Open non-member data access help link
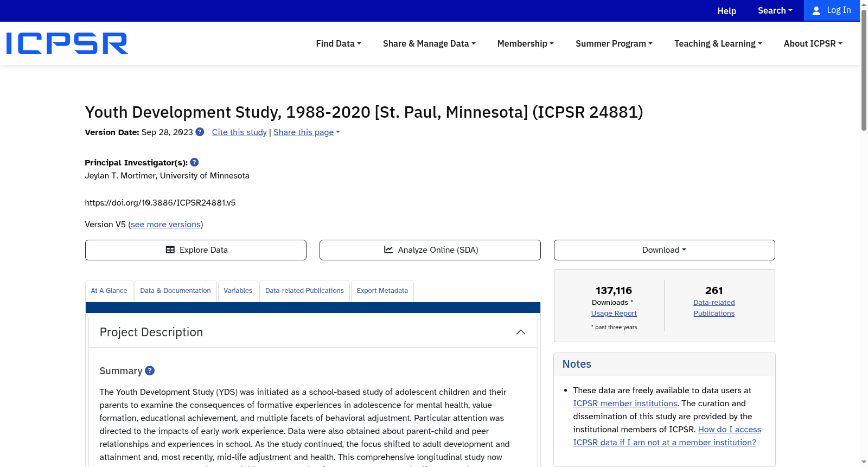Viewport: 868px width, 467px height. point(667,436)
